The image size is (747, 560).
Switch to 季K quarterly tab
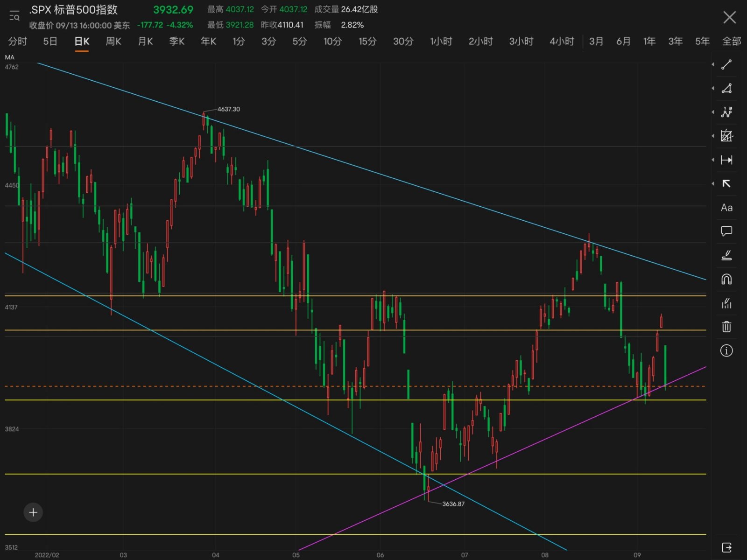tap(177, 42)
